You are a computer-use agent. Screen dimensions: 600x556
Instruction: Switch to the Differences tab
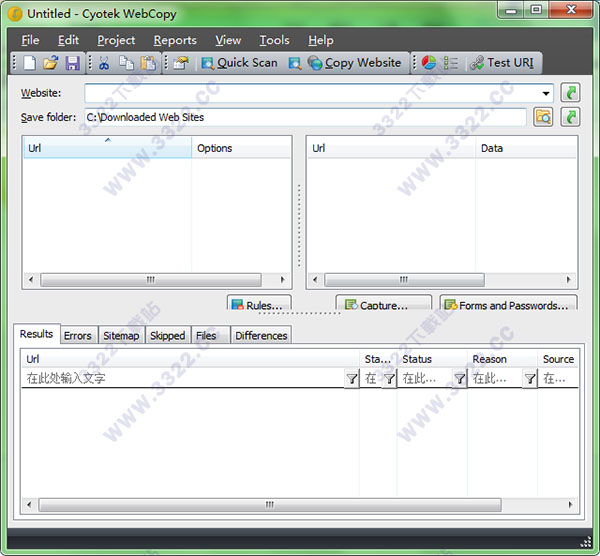pyautogui.click(x=261, y=336)
